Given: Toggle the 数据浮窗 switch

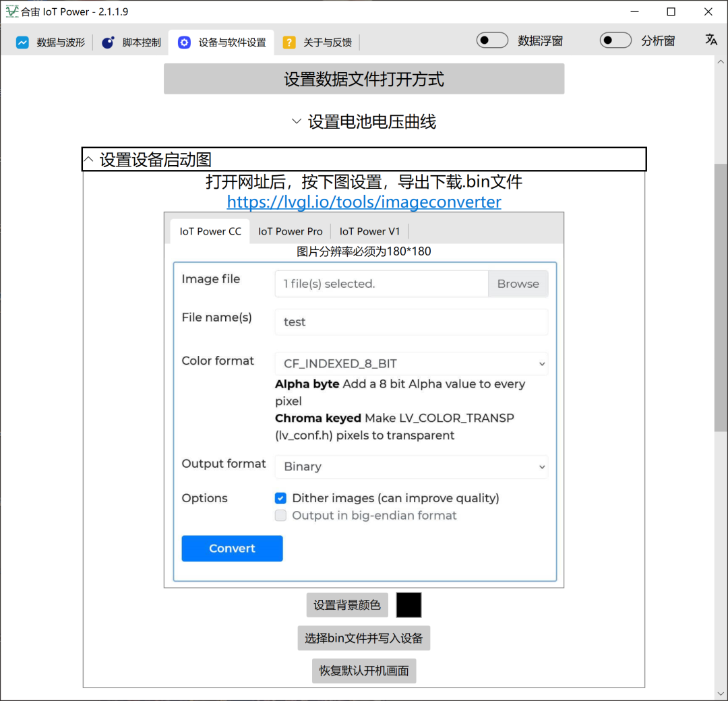Looking at the screenshot, I should [x=492, y=40].
